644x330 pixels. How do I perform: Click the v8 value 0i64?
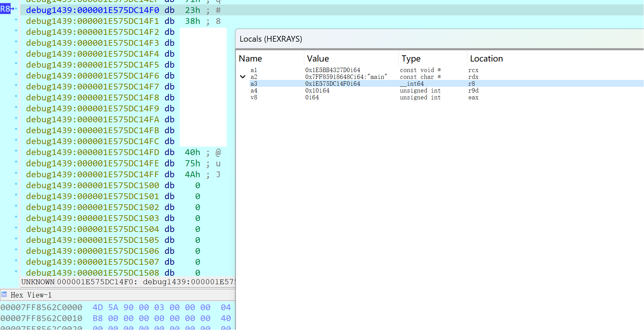click(x=312, y=97)
